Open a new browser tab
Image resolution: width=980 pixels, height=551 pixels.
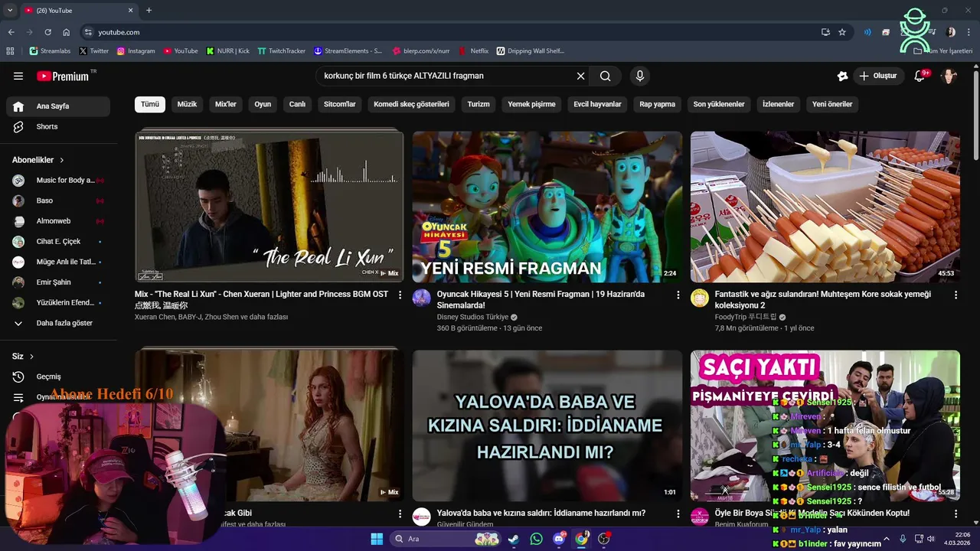tap(149, 10)
